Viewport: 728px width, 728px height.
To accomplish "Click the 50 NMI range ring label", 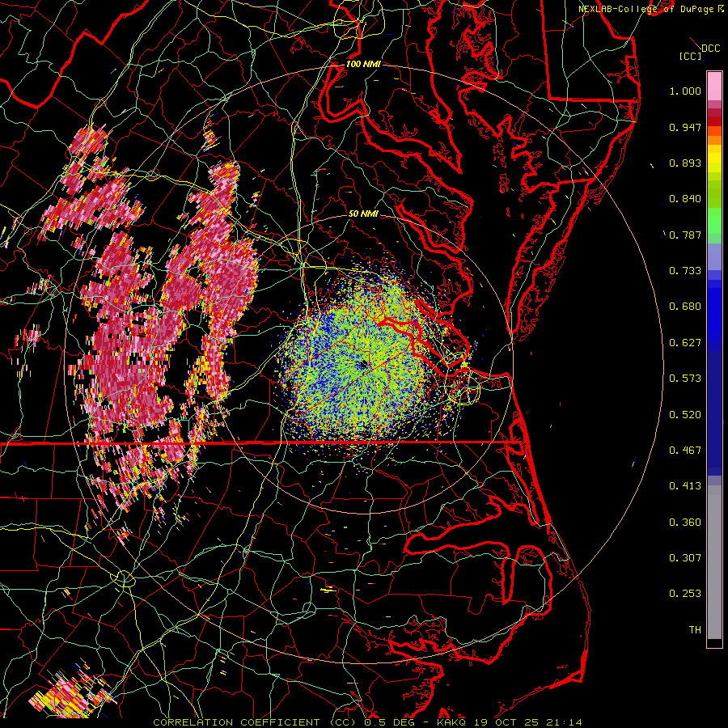I will point(363,214).
